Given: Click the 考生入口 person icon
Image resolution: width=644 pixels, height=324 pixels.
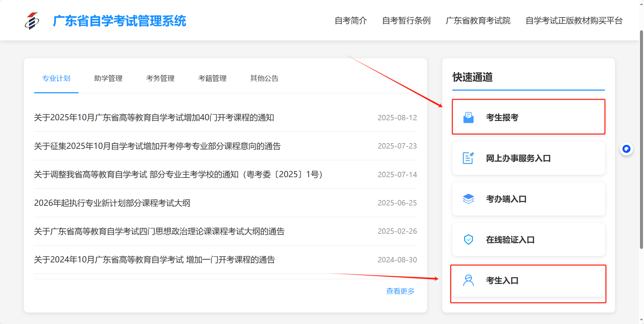Looking at the screenshot, I should 468,280.
